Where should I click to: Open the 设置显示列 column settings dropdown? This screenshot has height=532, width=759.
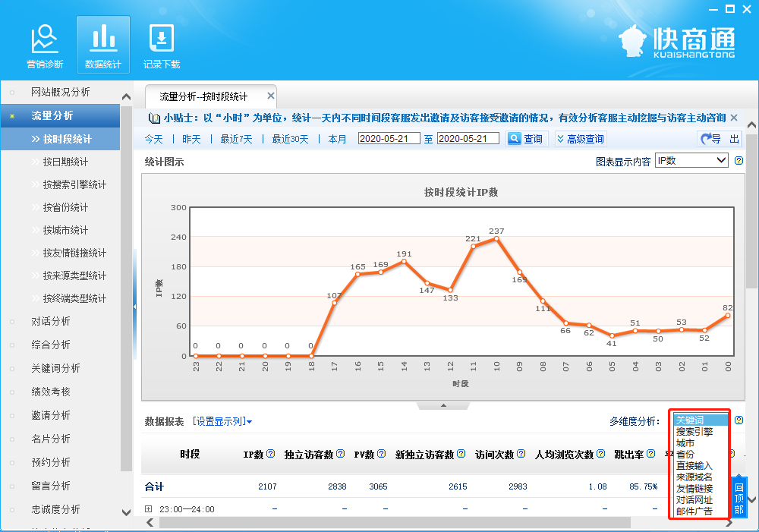coord(222,421)
